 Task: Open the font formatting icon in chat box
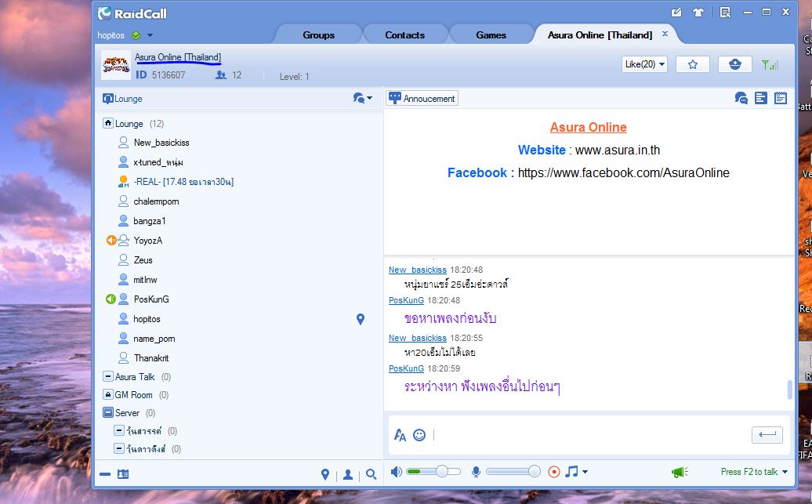pos(400,435)
